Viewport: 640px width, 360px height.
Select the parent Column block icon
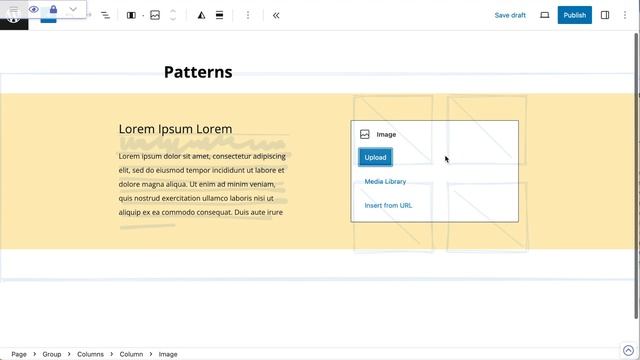coord(131,16)
